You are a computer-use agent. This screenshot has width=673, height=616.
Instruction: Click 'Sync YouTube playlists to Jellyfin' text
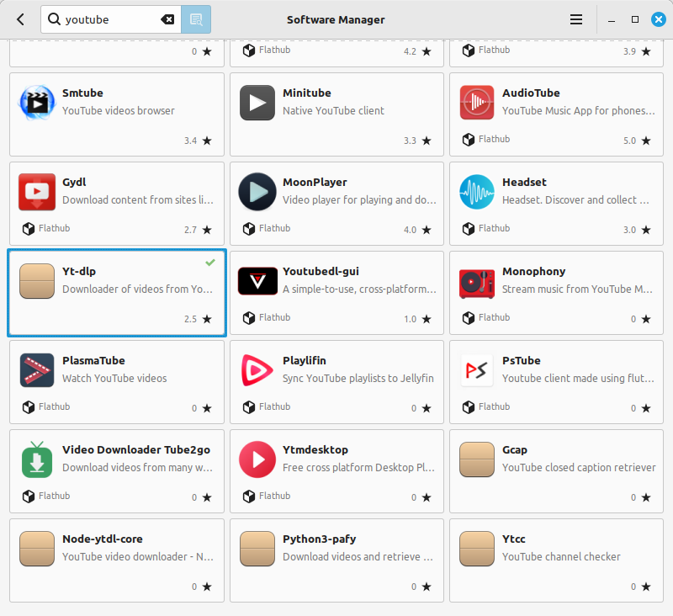pos(358,379)
